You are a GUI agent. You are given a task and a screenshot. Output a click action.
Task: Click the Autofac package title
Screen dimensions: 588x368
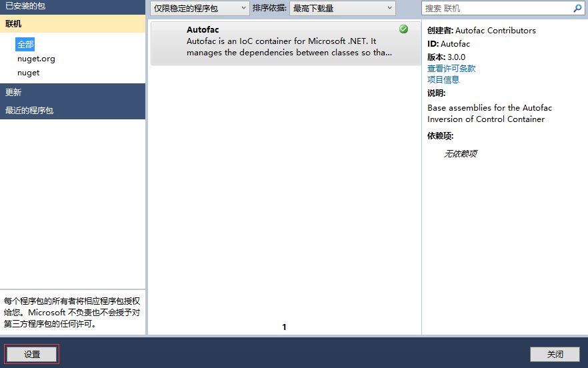[203, 29]
